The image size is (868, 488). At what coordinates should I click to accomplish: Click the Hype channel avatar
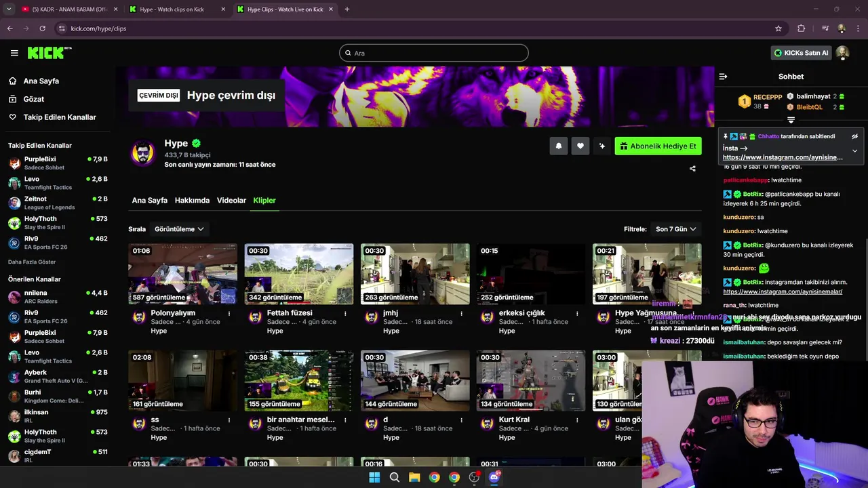[143, 153]
